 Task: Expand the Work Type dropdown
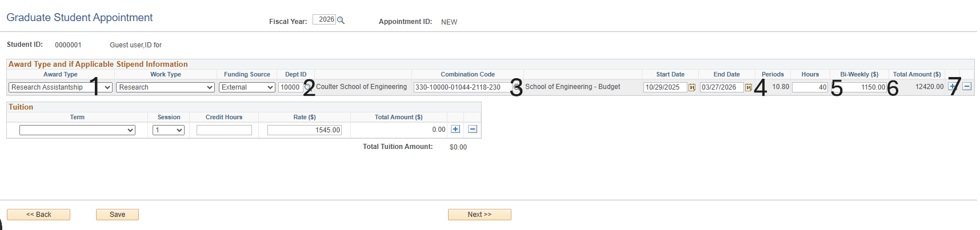(x=165, y=87)
